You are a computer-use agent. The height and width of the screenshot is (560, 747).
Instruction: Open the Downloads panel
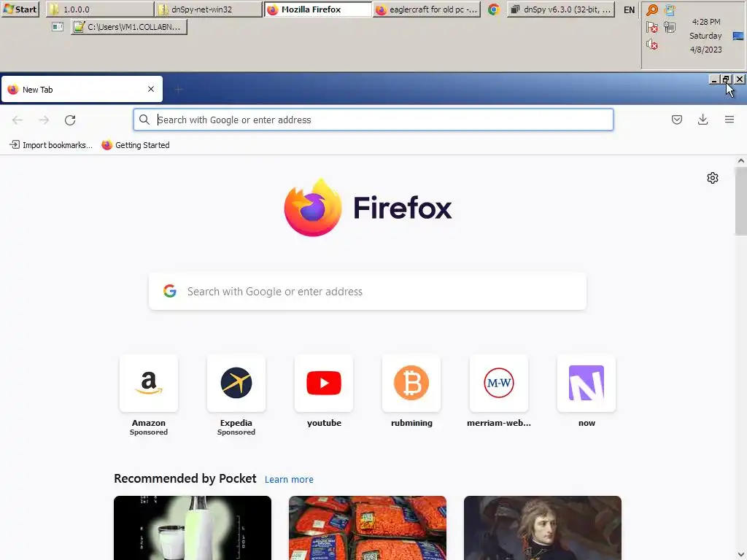[x=703, y=120]
